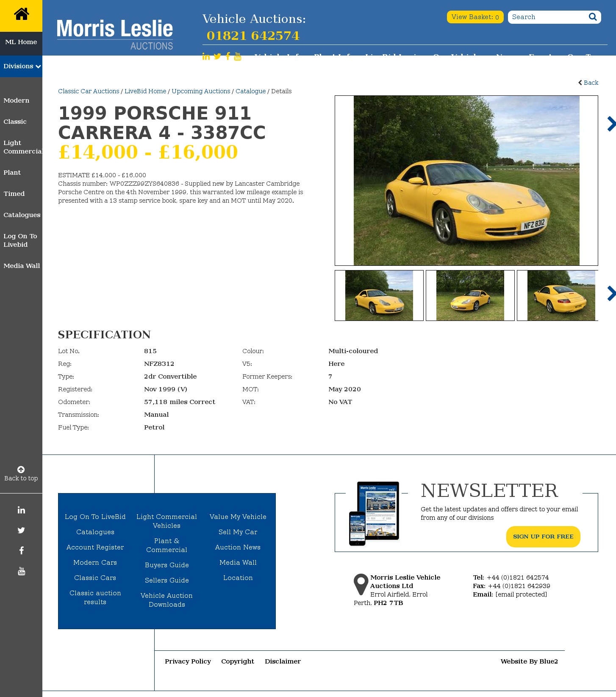Select third car thumbnail rear view
616x697 pixels.
coord(558,296)
